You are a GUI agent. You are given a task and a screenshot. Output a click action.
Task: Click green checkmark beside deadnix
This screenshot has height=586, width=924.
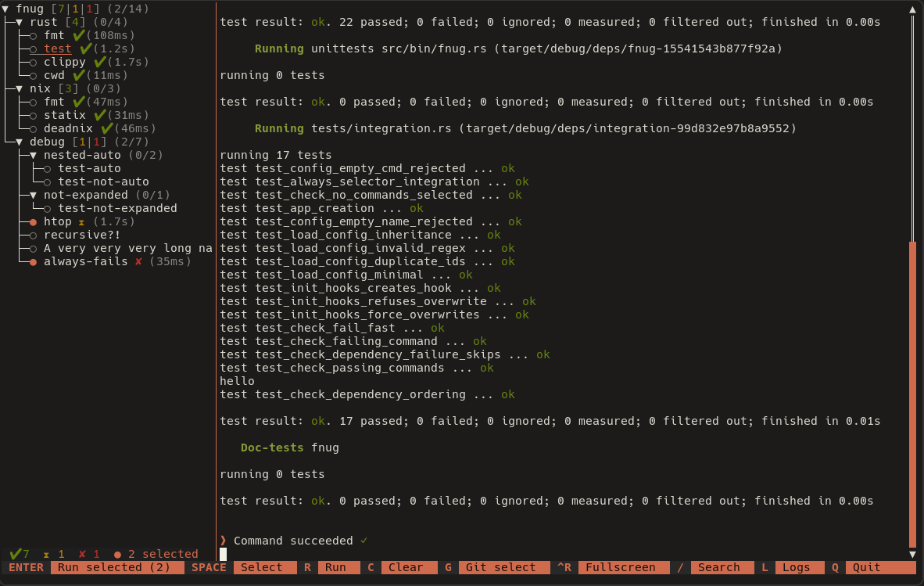pos(107,128)
